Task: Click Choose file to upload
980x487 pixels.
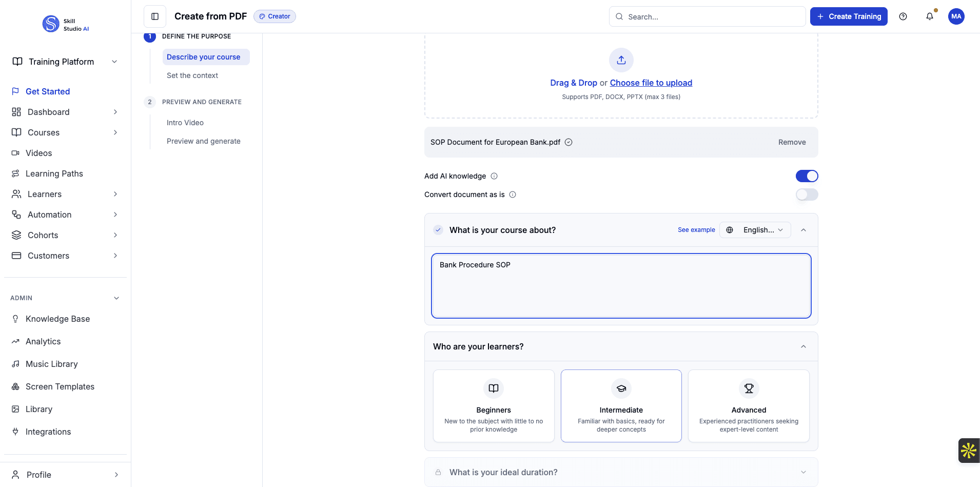Action: click(651, 83)
